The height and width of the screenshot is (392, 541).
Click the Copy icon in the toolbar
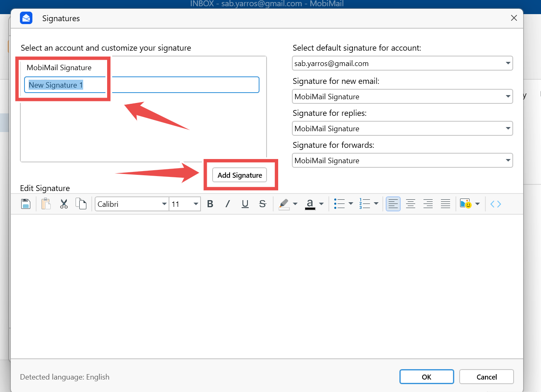click(x=81, y=204)
